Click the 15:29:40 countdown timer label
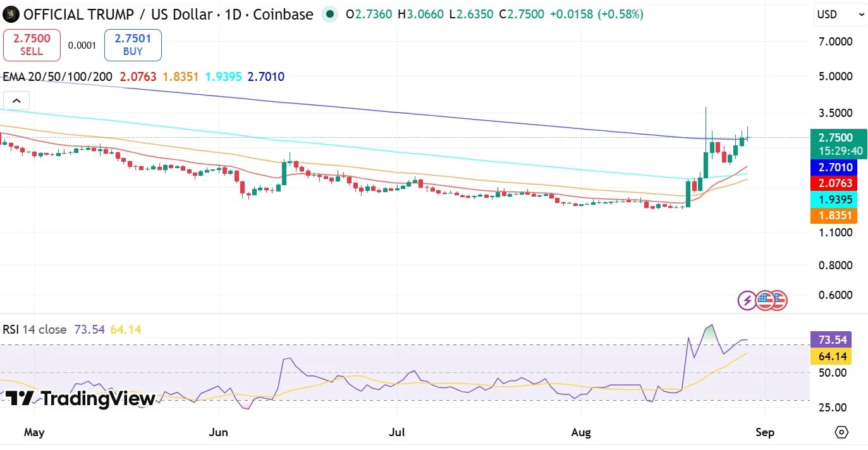Viewport: 868px width, 450px height. tap(840, 151)
